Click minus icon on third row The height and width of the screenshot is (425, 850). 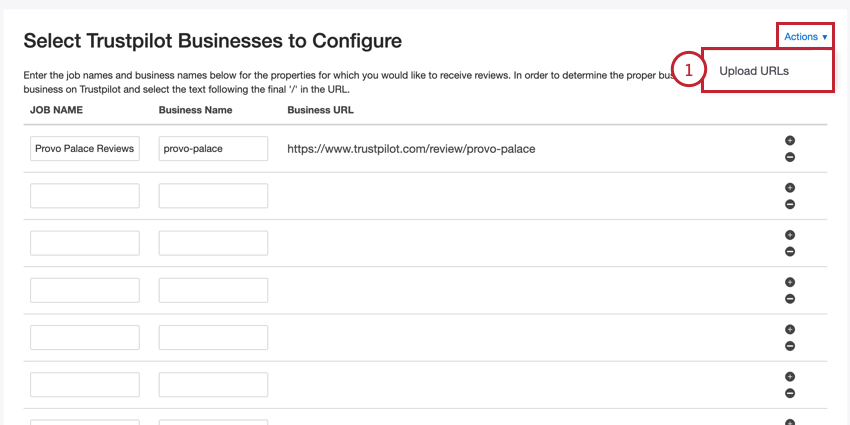click(x=789, y=251)
